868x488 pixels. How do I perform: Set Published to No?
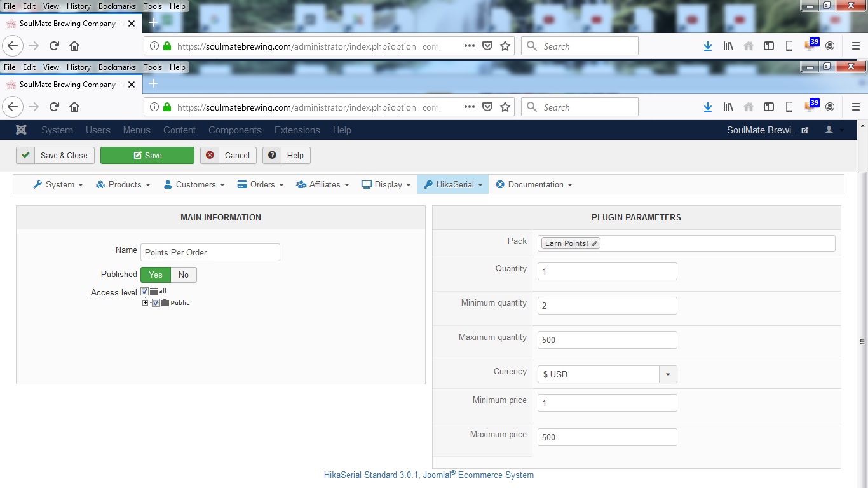[184, 274]
